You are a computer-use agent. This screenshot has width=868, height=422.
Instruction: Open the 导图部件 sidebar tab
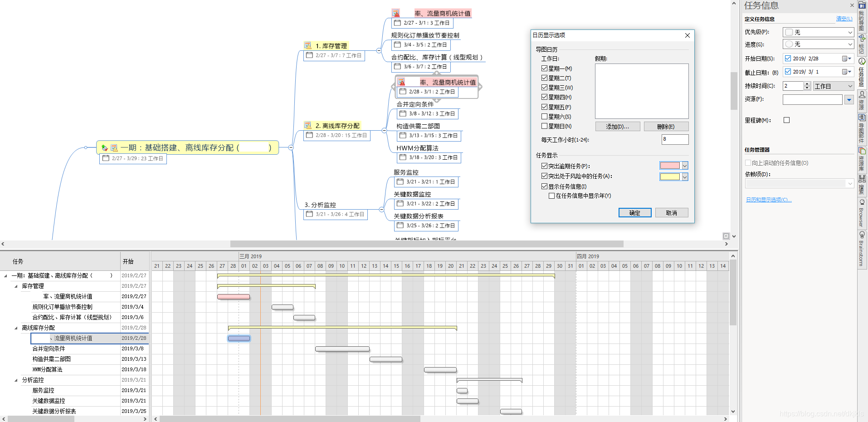click(x=862, y=128)
